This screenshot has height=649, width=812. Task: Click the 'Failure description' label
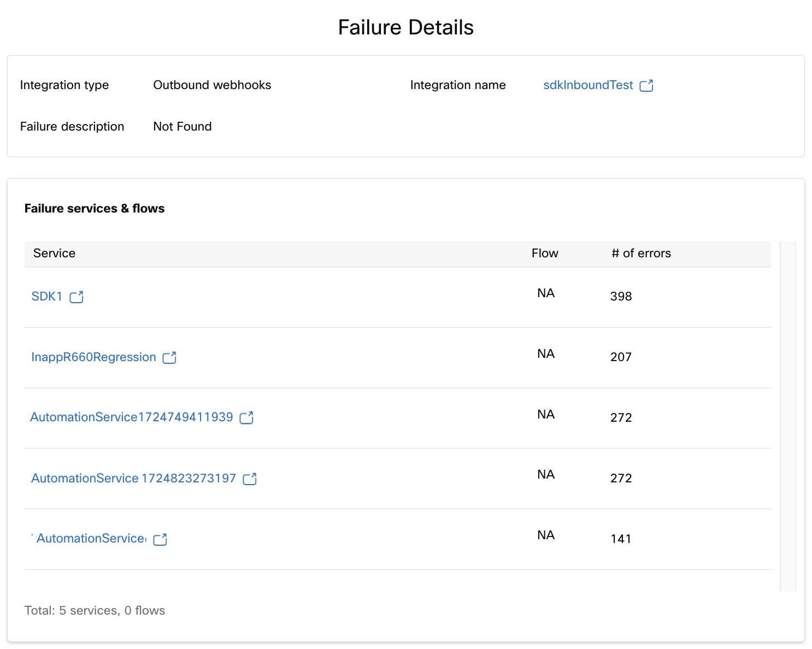[x=72, y=126]
